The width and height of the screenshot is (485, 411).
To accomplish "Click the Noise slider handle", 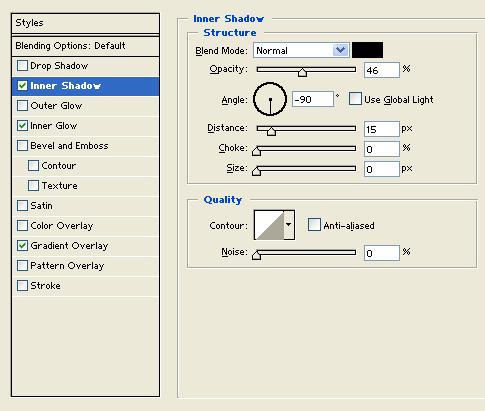I will tap(256, 255).
